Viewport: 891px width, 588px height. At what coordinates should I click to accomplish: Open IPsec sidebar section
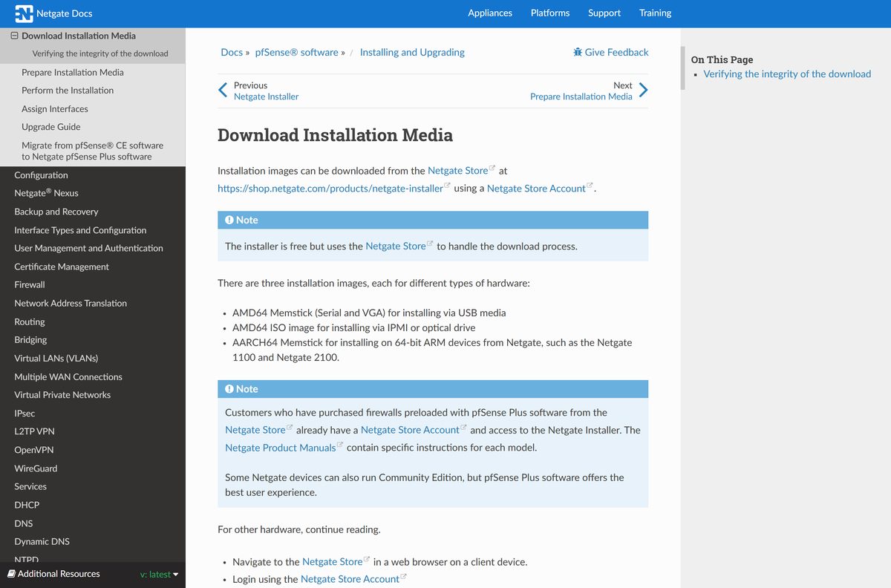tap(25, 413)
